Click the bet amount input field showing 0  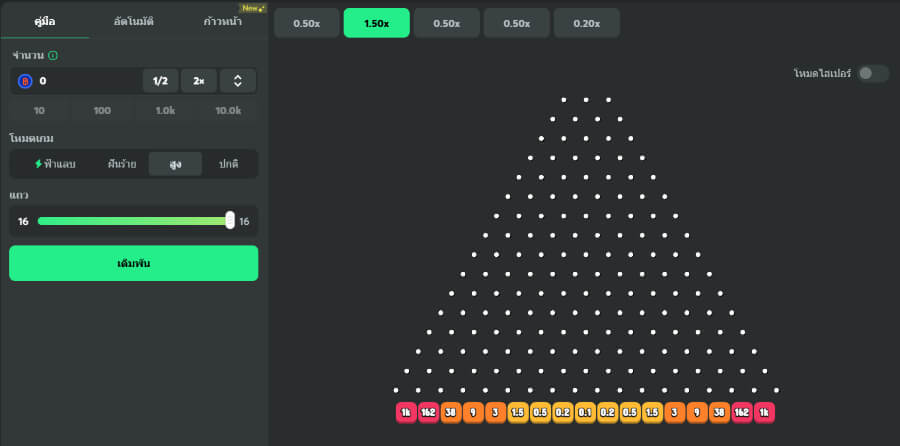pyautogui.click(x=76, y=82)
